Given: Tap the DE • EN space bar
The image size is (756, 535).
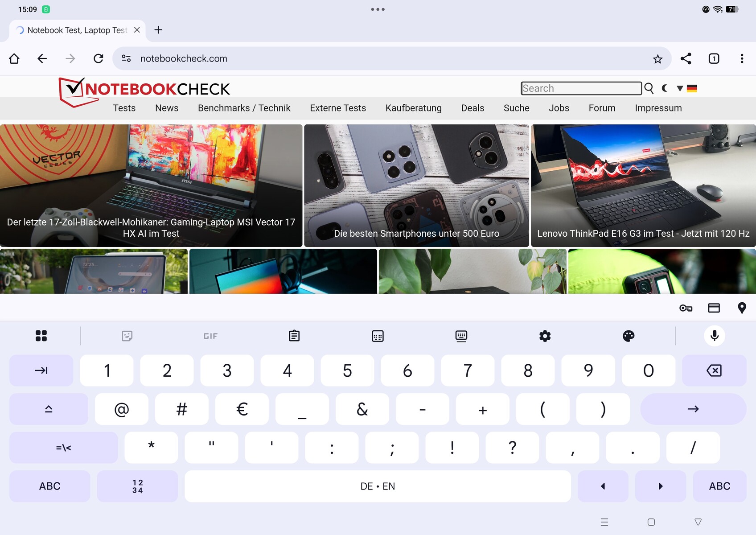Looking at the screenshot, I should (378, 486).
